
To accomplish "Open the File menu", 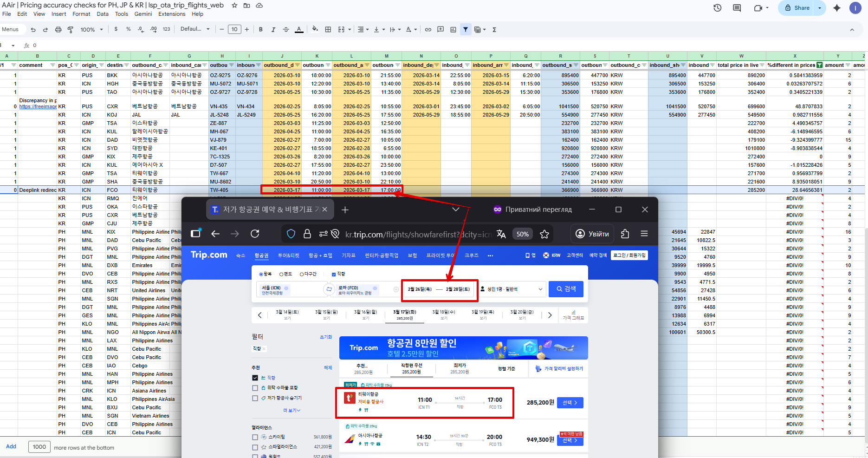I will click(6, 14).
